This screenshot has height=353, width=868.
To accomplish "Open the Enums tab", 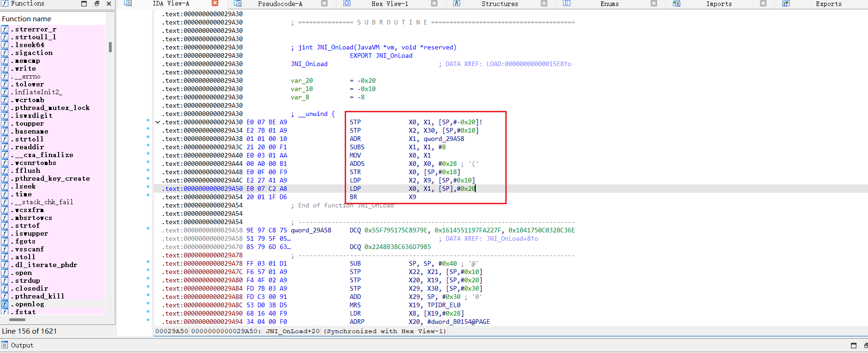I will pos(609,4).
